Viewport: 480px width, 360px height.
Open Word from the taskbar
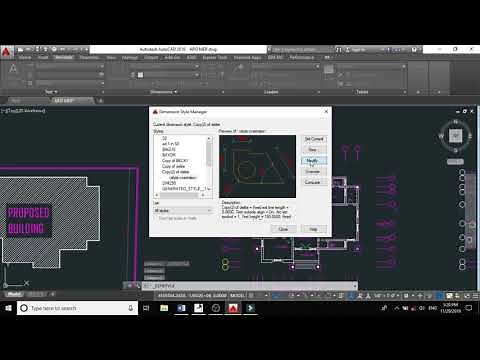181,308
